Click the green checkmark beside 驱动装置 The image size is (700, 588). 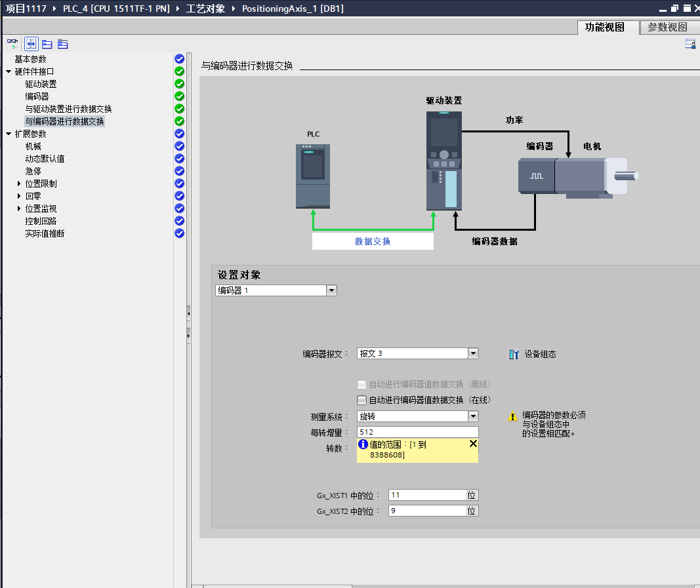click(180, 84)
